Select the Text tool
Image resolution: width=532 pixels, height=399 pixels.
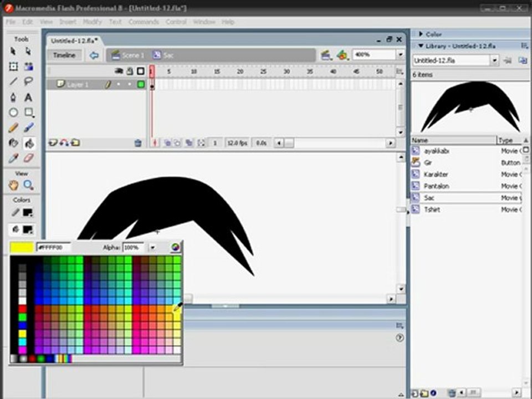point(28,98)
